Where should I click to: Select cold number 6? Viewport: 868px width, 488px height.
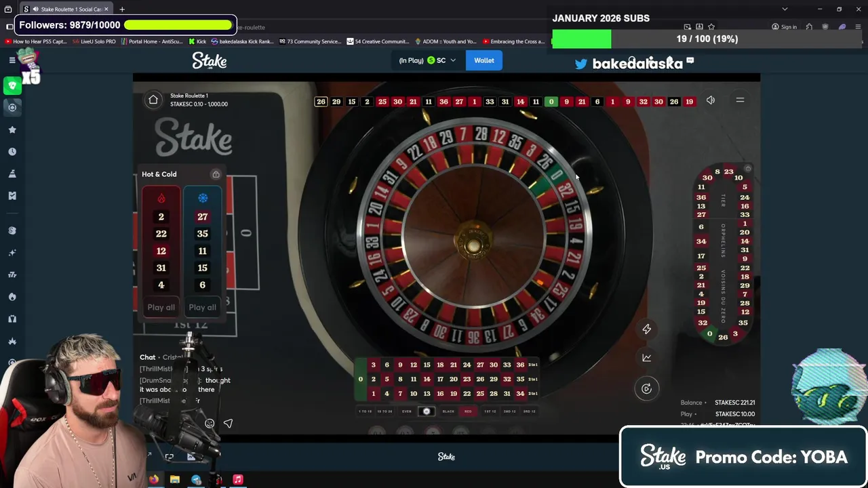click(x=202, y=285)
